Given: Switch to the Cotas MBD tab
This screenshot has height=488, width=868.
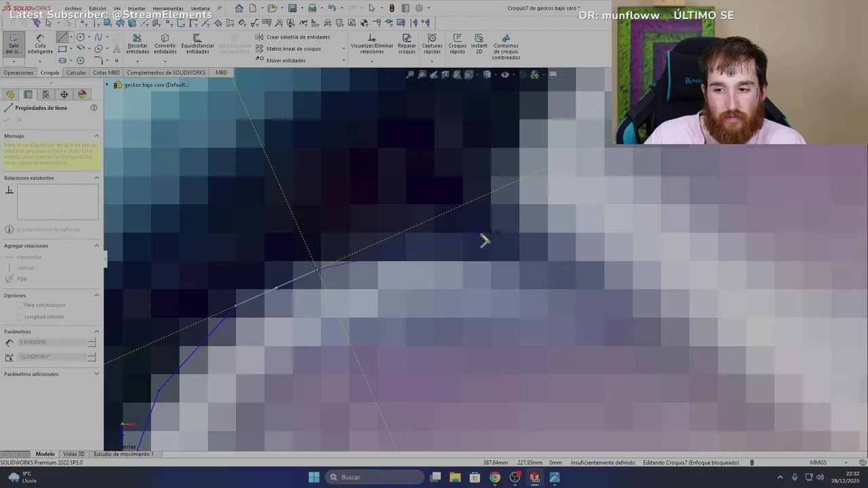Looking at the screenshot, I should point(106,73).
